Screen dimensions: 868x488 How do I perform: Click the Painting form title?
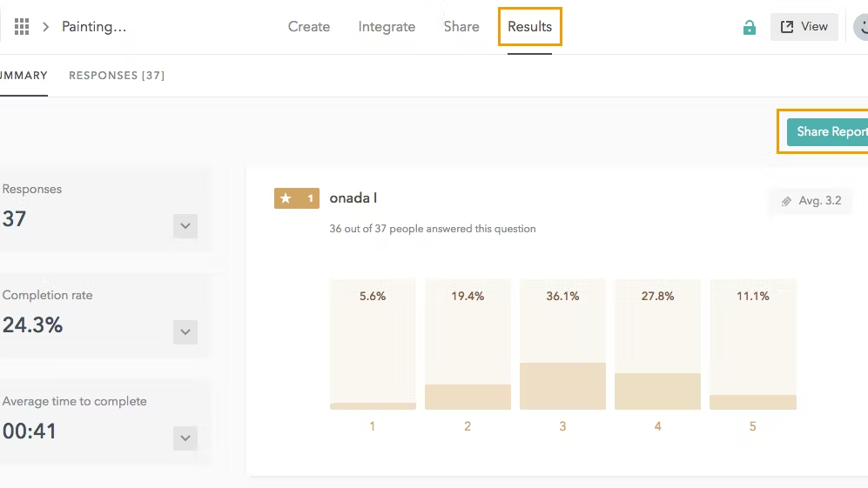click(x=94, y=27)
